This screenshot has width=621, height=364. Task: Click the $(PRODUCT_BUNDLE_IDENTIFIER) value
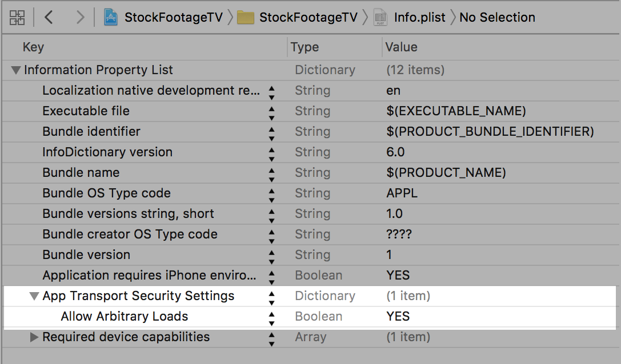(x=490, y=131)
